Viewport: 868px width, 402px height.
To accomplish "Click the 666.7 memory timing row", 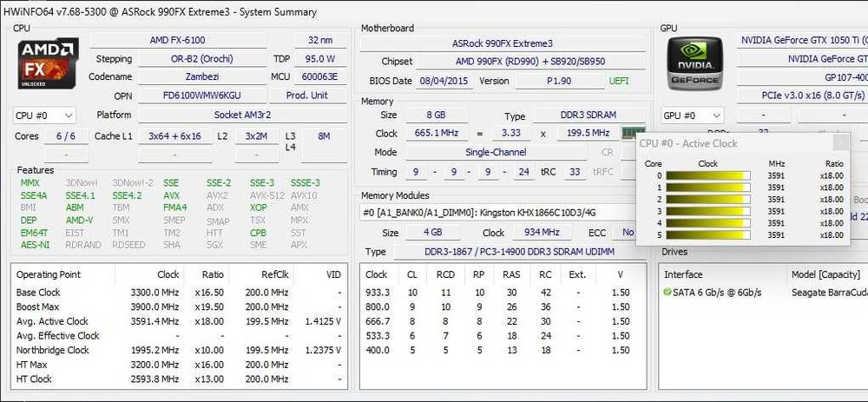I will click(503, 321).
